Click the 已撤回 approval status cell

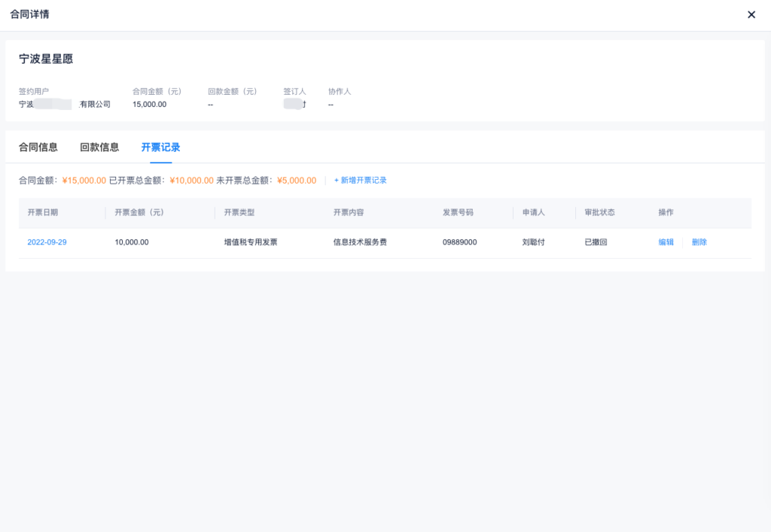[x=596, y=242]
